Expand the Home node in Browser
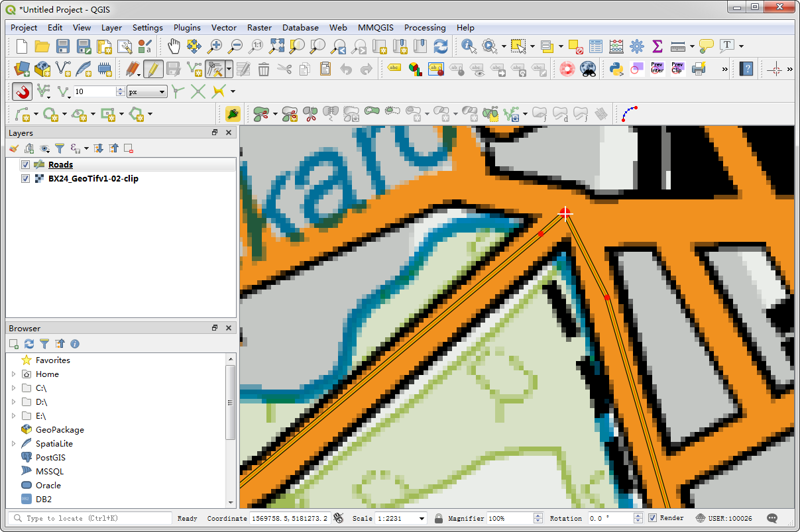Viewport: 800px width, 532px height. (x=13, y=374)
